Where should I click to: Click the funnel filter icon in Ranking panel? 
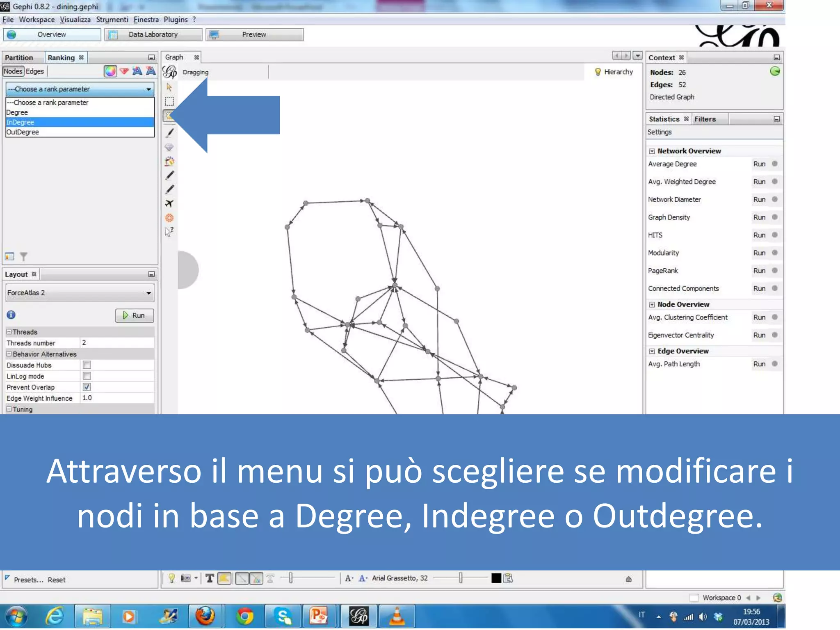coord(23,256)
